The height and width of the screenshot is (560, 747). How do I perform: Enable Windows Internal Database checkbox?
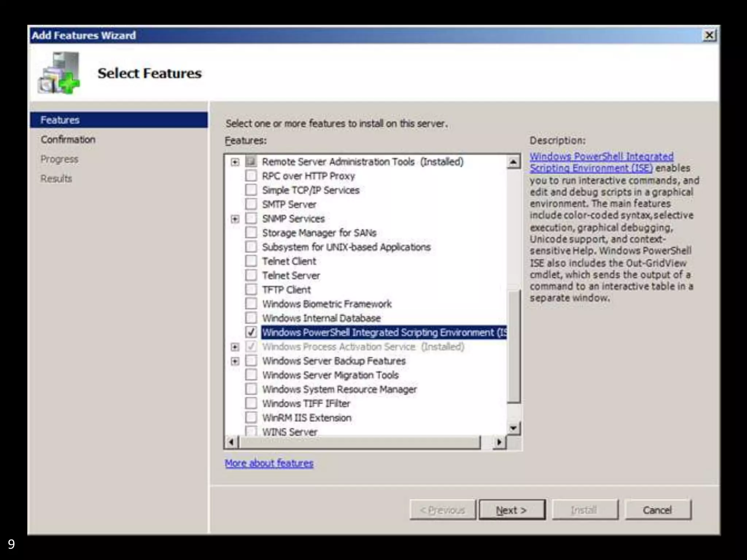(x=251, y=318)
